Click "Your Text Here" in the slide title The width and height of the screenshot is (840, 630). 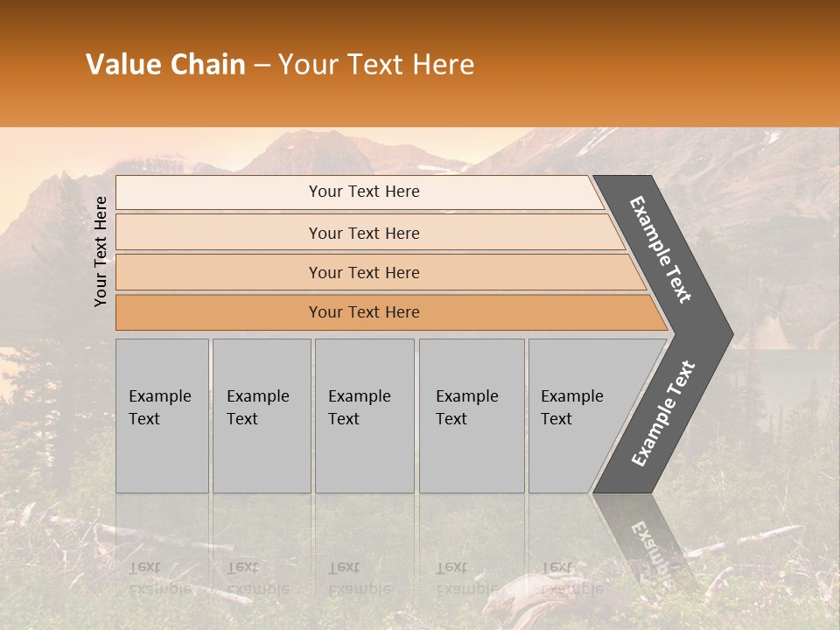tap(376, 65)
